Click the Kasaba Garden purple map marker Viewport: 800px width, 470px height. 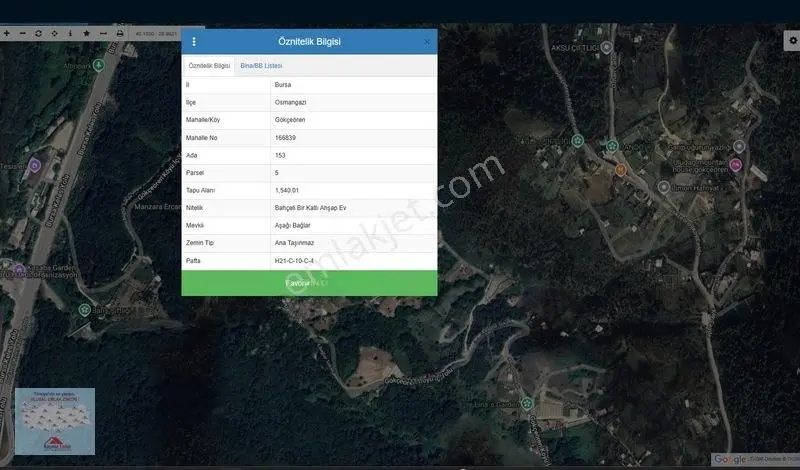tap(19, 269)
